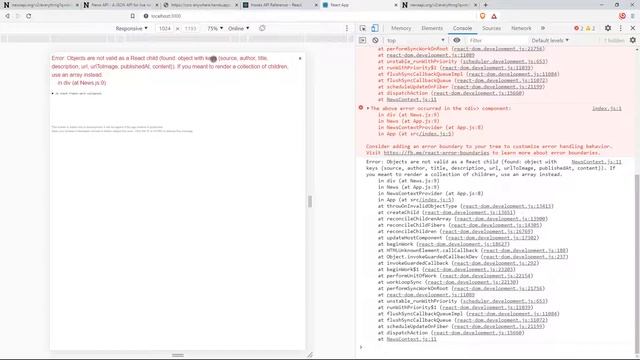
Task: Open DevTools customize three-dot menu
Action: coord(620,28)
